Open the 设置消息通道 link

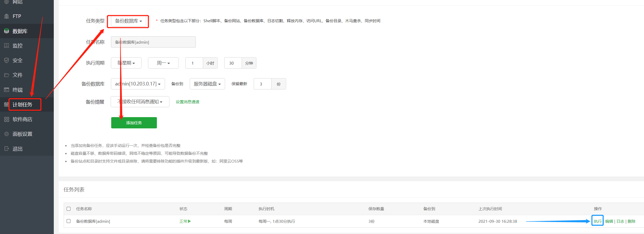187,102
